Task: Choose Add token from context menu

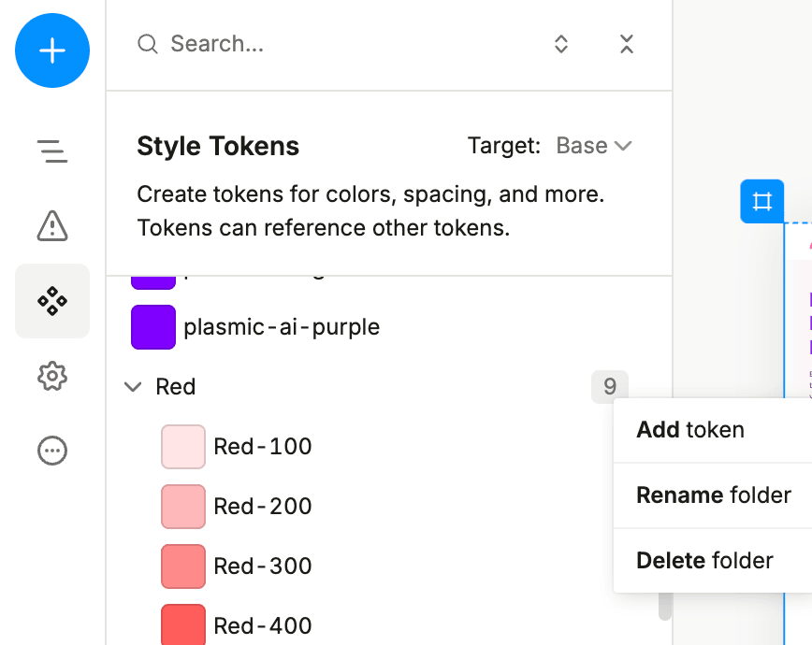Action: [690, 429]
